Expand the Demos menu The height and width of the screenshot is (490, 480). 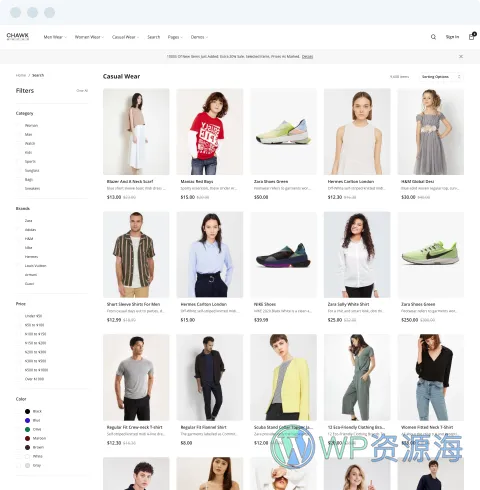(199, 37)
